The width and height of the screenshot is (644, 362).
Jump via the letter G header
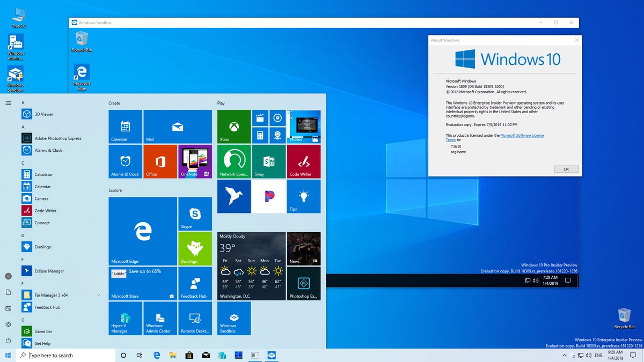click(x=23, y=320)
